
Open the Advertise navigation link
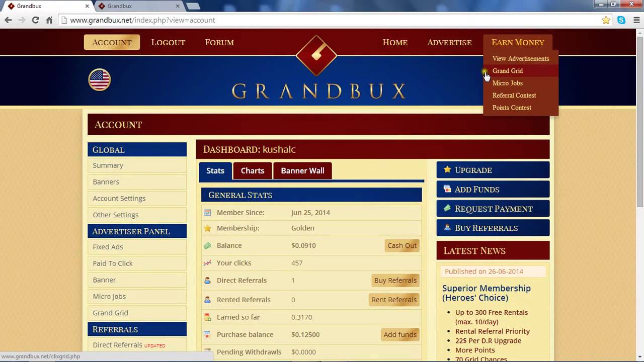449,42
